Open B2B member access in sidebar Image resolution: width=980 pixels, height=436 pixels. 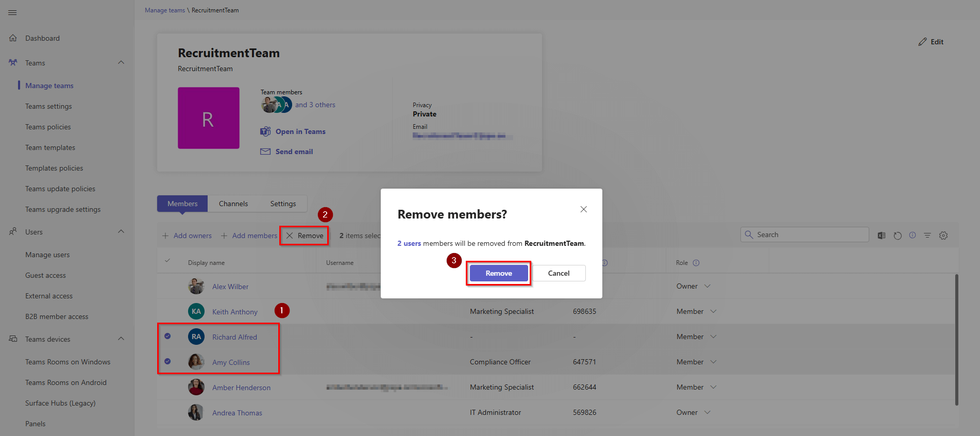tap(57, 316)
